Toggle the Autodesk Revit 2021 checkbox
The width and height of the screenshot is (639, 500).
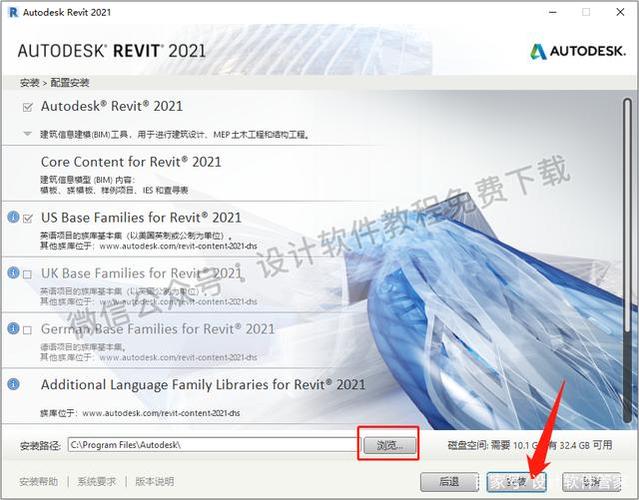28,107
